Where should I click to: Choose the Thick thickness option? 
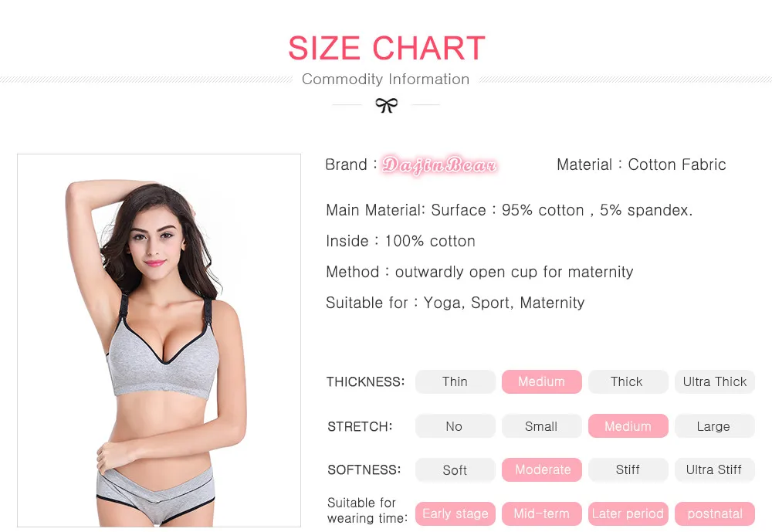tap(628, 381)
